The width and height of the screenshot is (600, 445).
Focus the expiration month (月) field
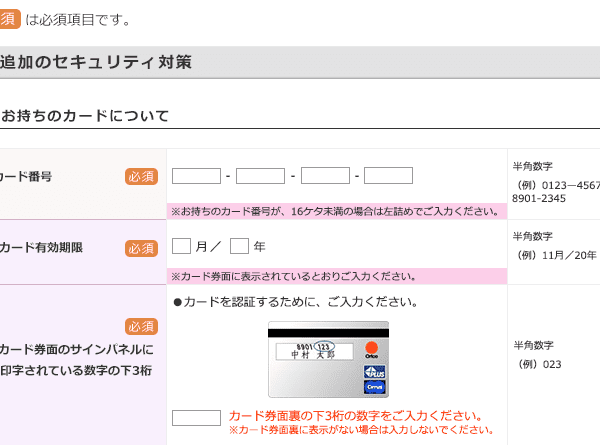(181, 246)
